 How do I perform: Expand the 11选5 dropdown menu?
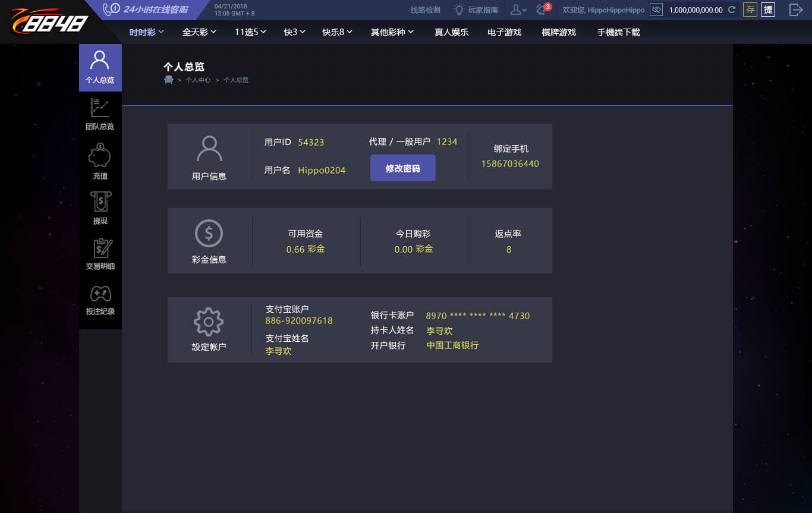tap(250, 32)
